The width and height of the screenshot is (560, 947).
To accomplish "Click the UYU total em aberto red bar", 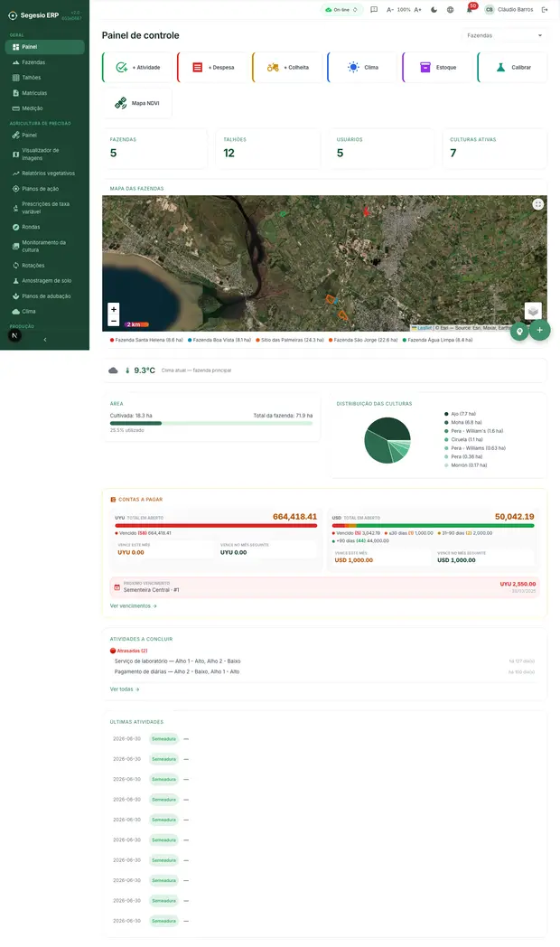I will 216,525.
